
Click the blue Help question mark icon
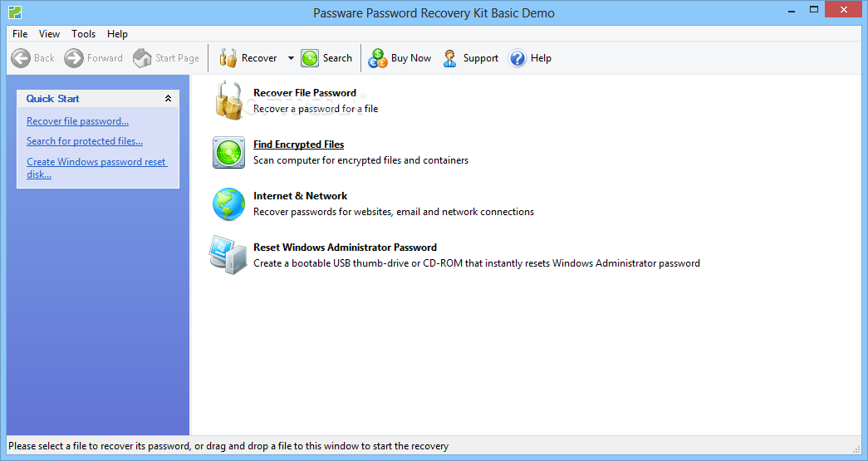tap(517, 58)
